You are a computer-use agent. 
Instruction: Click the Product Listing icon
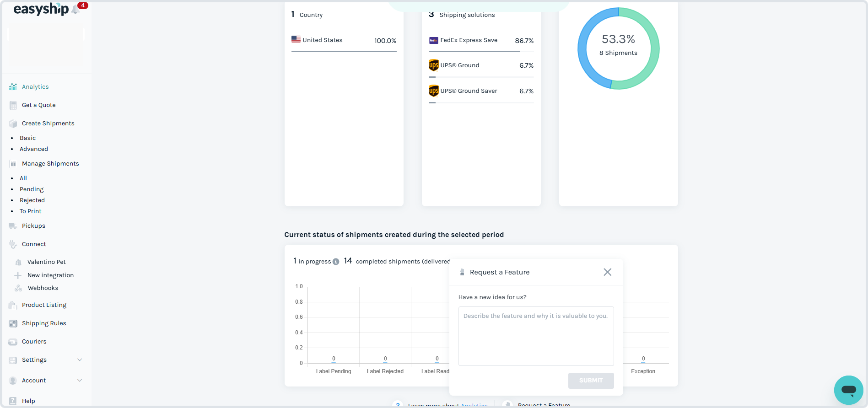point(13,305)
